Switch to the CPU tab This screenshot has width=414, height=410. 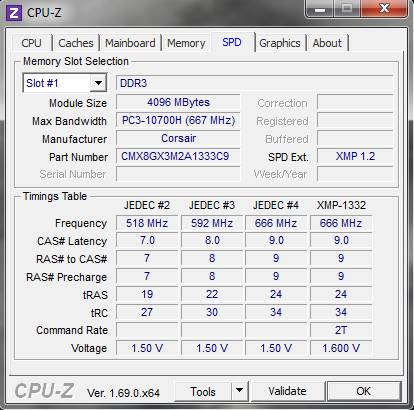[32, 43]
